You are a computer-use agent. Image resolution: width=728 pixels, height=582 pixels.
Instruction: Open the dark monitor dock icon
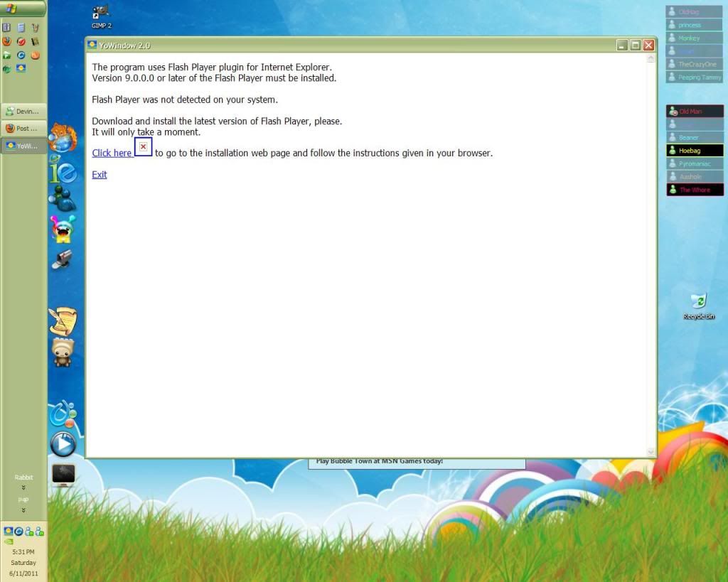63,474
